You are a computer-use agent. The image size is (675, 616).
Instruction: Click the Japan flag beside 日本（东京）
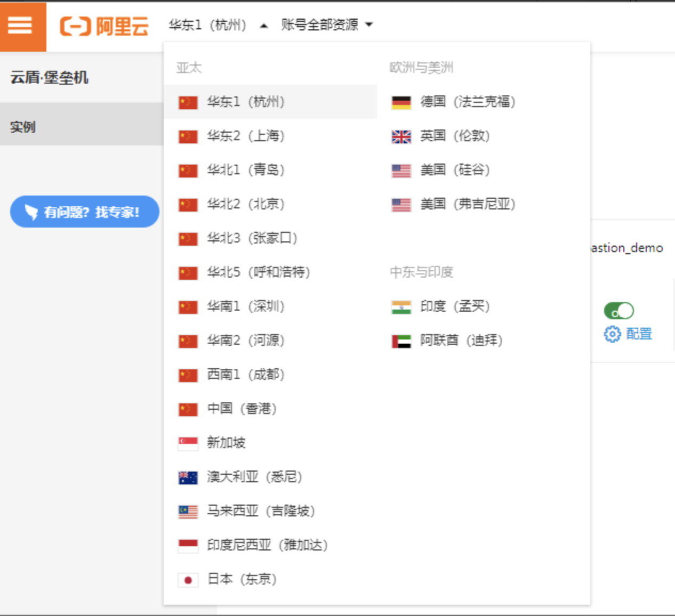(x=188, y=579)
